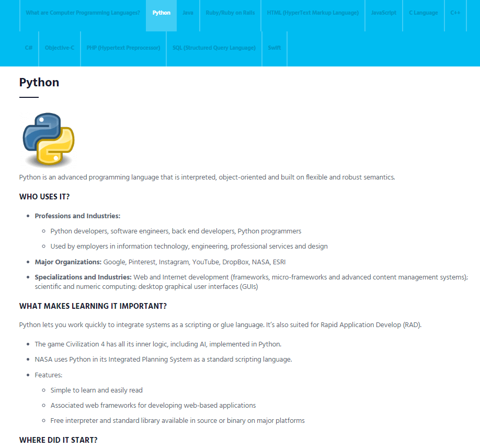
Task: Switch to the Python tab
Action: coord(161,13)
